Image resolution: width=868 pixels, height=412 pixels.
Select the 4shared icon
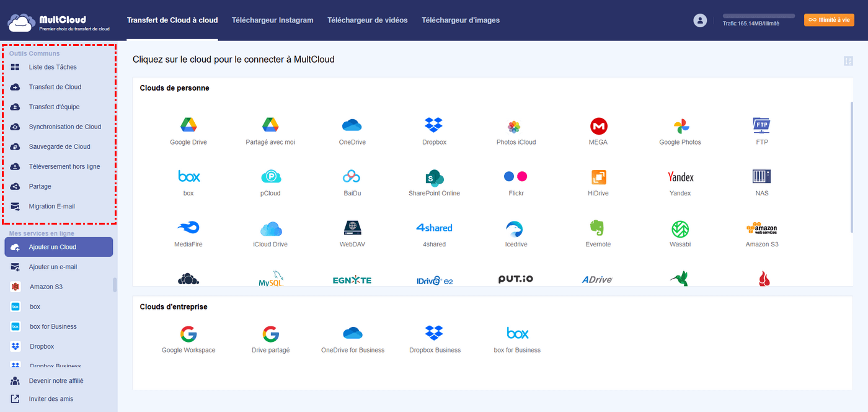[434, 228]
